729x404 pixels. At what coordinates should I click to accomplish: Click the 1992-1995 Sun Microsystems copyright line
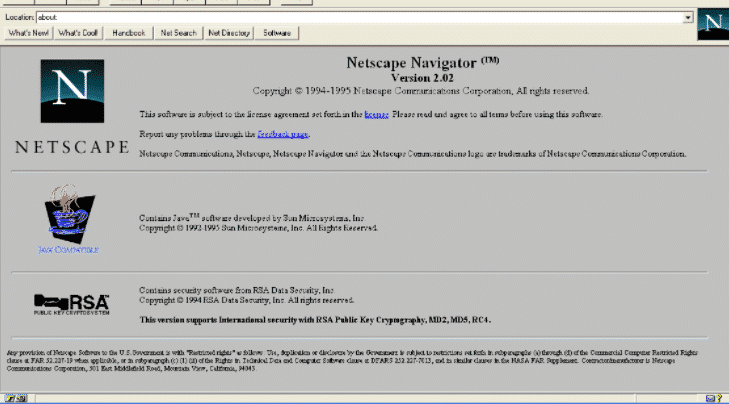pyautogui.click(x=258, y=228)
